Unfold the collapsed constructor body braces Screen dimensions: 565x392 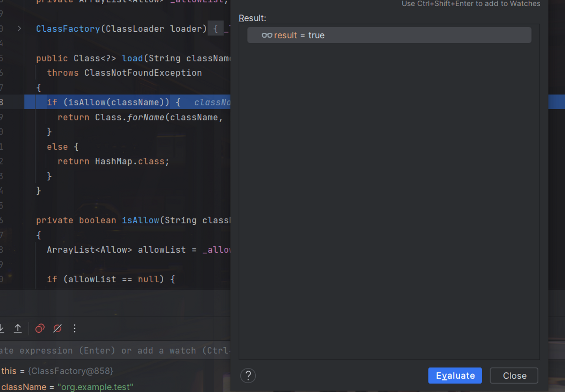click(216, 29)
